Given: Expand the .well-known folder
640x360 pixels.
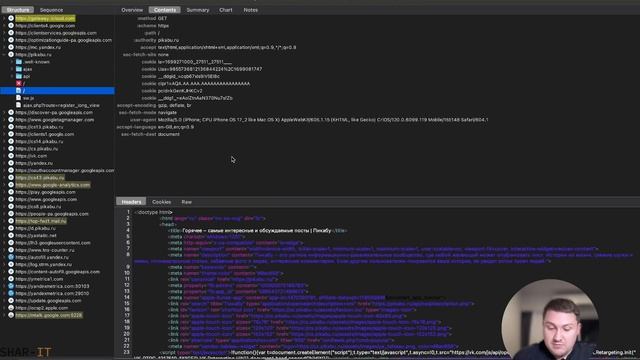Looking at the screenshot, I should tap(12, 62).
